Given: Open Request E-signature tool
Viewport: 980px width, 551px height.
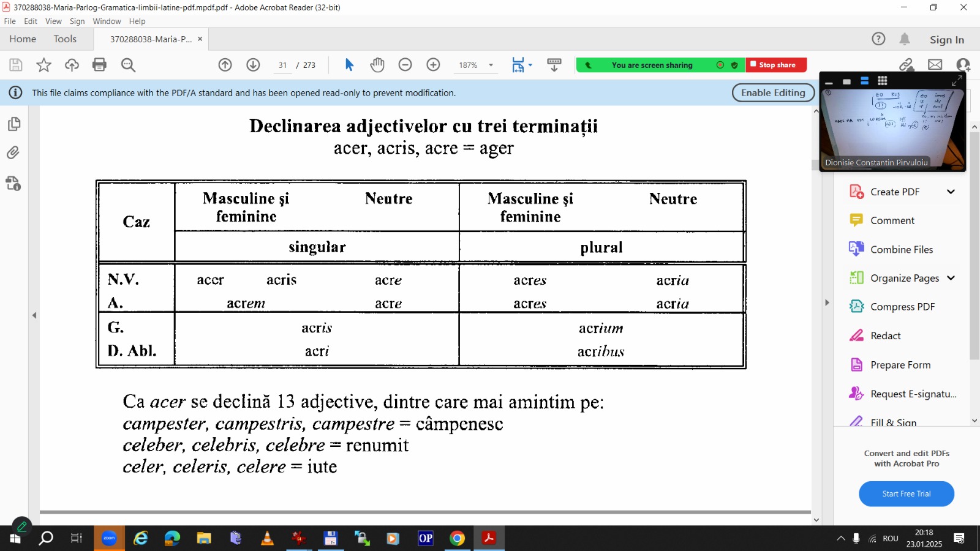Looking at the screenshot, I should click(903, 394).
